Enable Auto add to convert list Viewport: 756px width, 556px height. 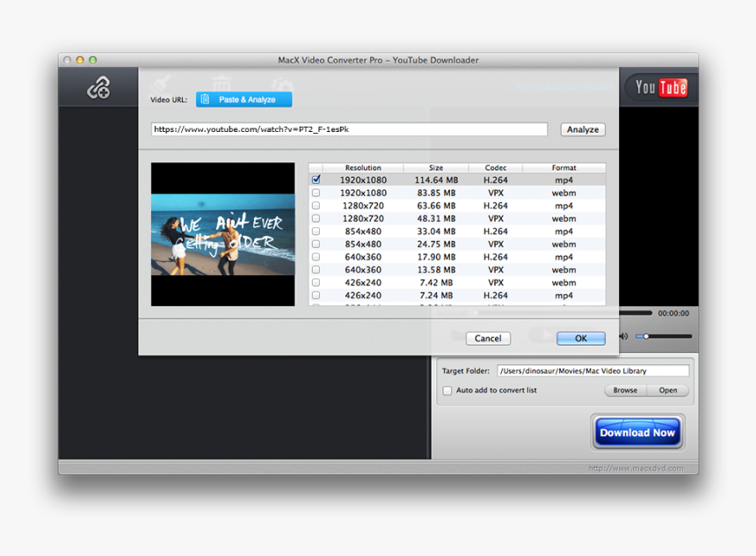click(447, 391)
